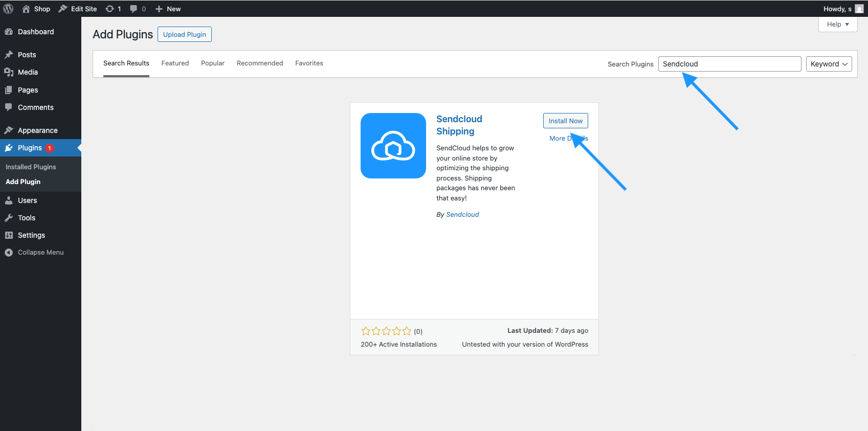Focus the Search Plugins input field
868x431 pixels.
(729, 64)
